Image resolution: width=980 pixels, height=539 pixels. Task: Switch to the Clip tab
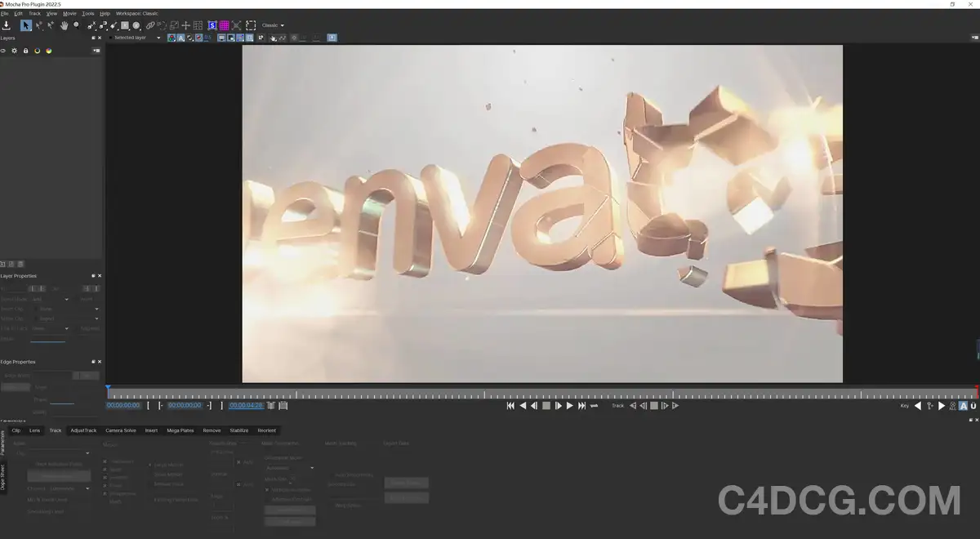click(x=16, y=430)
